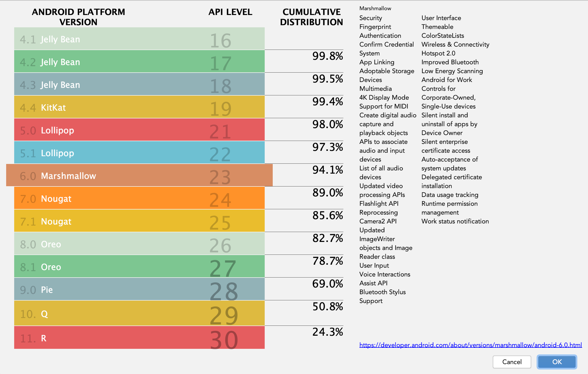Select the Android 11 R bar

coord(139,337)
